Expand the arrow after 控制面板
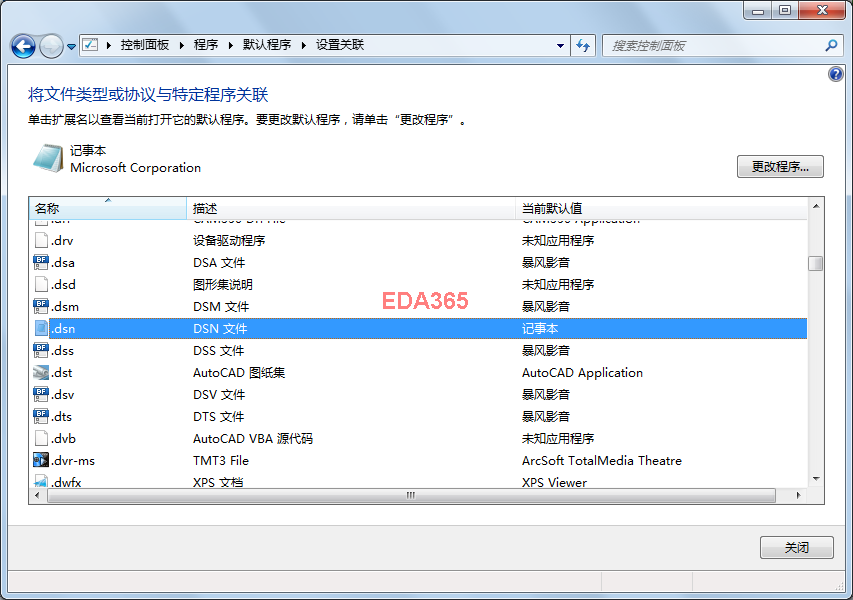 [x=182, y=45]
